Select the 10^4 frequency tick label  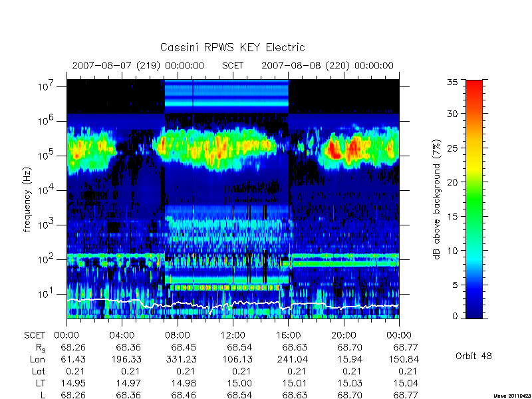coord(47,190)
